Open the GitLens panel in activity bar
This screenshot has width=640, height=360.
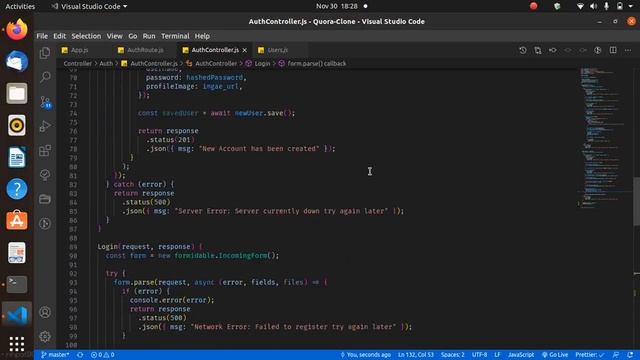point(45,175)
